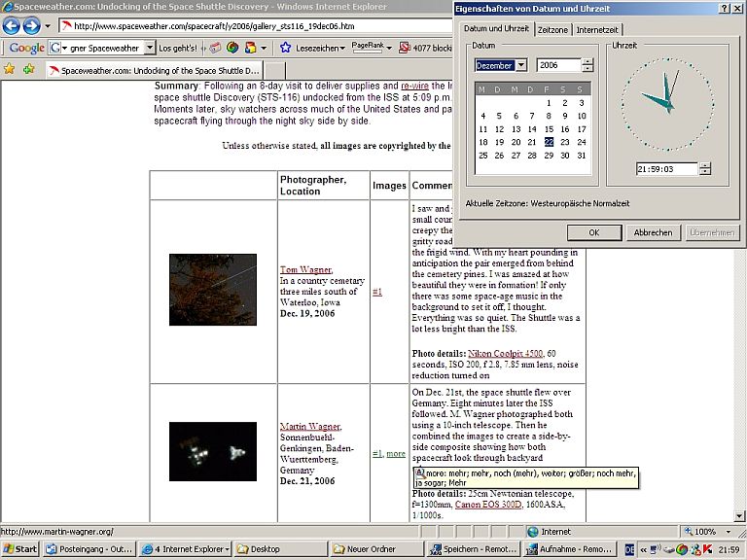The image size is (747, 560).
Task: Click the Google logo on toolbar
Action: (x=26, y=48)
